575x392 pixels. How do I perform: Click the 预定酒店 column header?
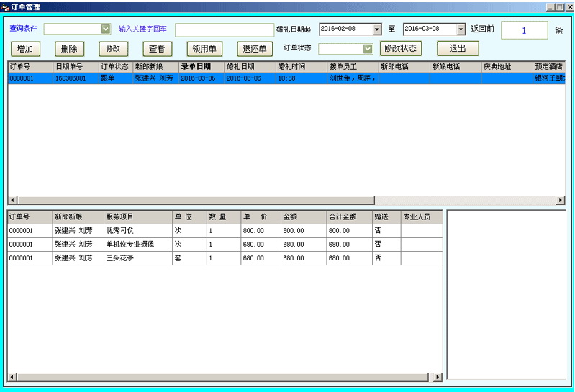549,67
